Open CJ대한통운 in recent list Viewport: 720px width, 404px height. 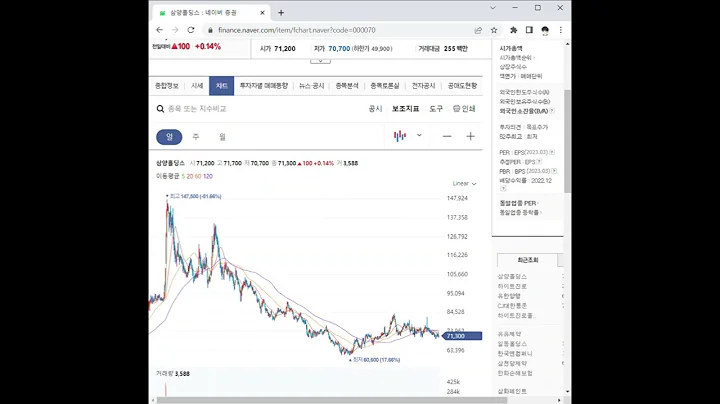512,305
